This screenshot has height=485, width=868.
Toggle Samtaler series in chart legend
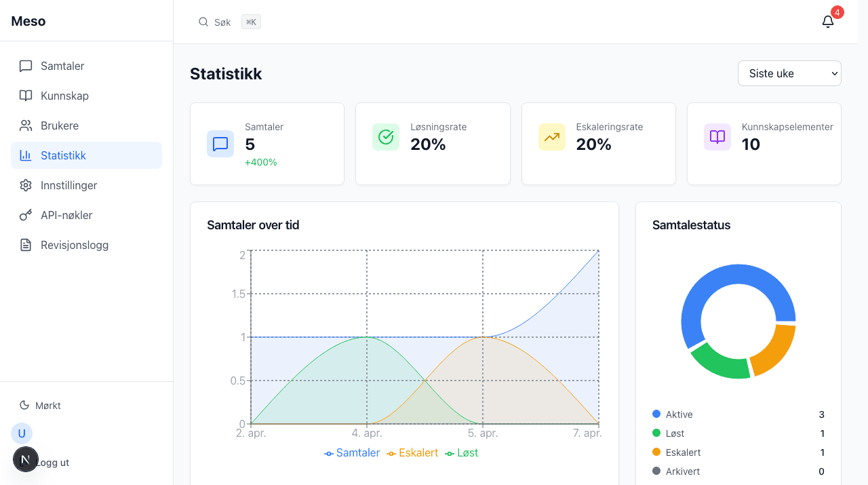tap(352, 452)
